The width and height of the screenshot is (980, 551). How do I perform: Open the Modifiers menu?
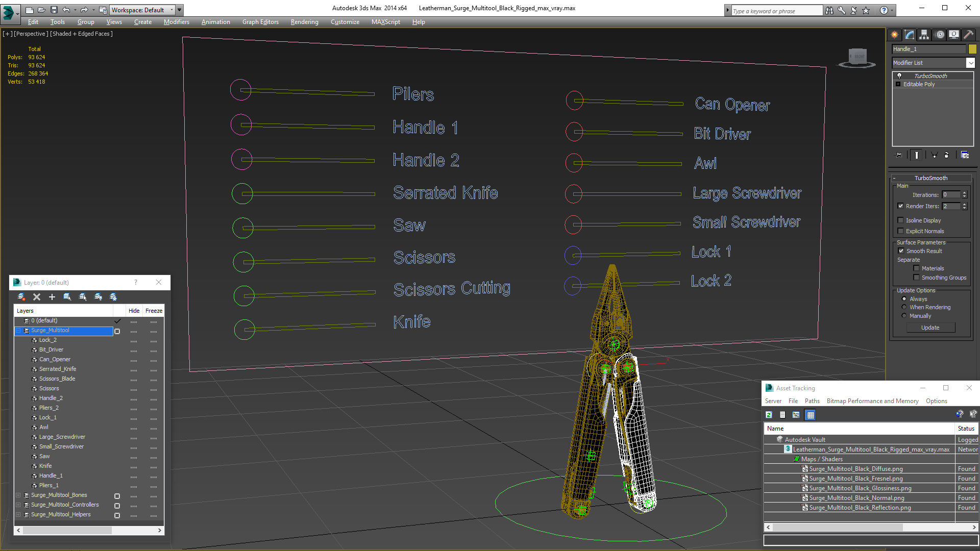click(176, 22)
